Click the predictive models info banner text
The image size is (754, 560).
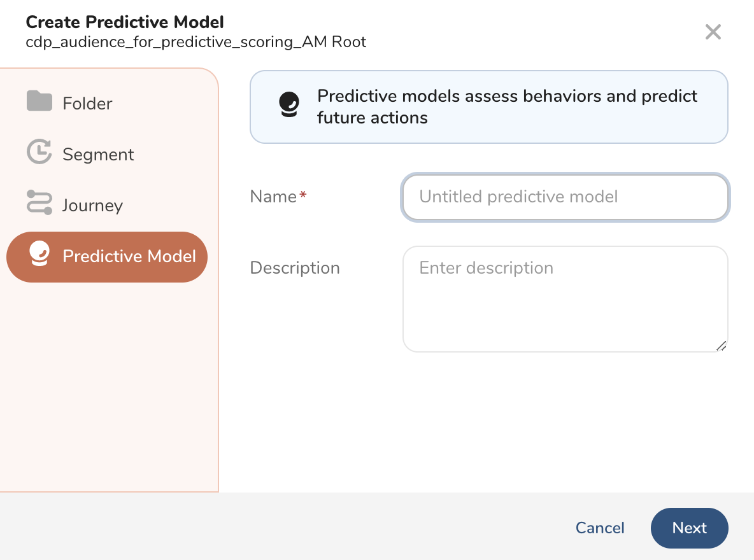[x=507, y=107]
